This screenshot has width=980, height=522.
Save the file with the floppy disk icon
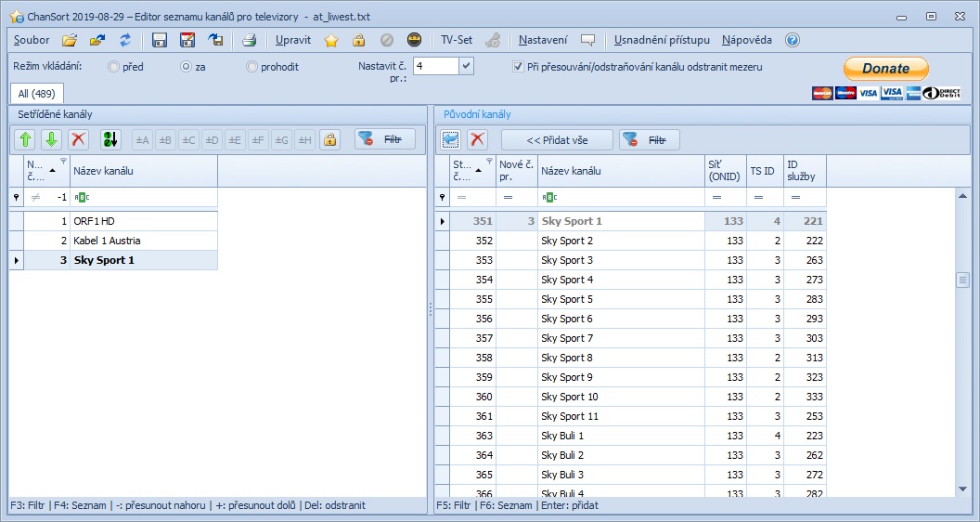(x=160, y=40)
